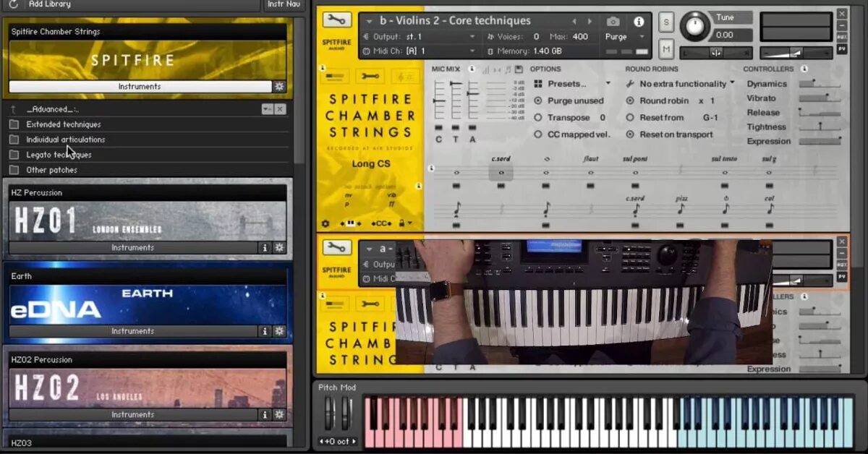Switch to the Instr Nav tab

pos(283,4)
